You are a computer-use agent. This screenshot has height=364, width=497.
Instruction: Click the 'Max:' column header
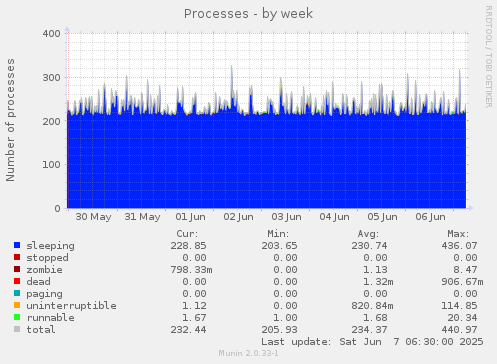point(458,234)
